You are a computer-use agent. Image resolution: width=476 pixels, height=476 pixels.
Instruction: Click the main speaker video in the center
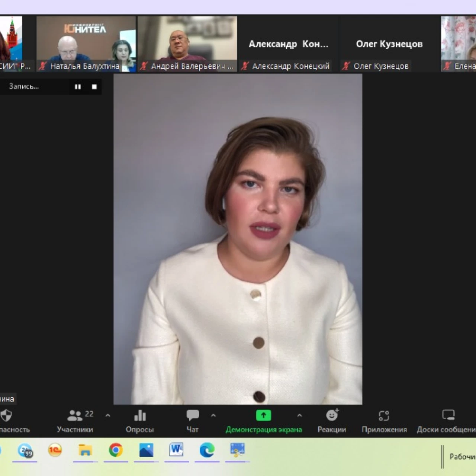tap(238, 239)
